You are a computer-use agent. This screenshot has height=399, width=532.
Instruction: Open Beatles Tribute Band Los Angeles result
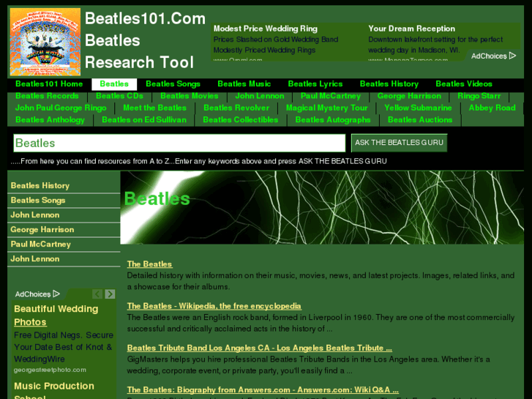point(260,348)
